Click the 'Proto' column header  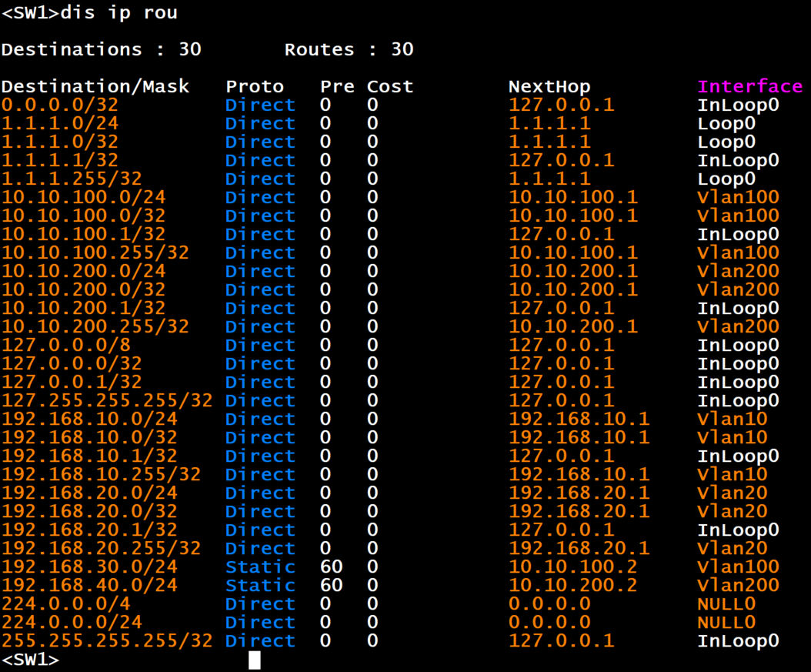coord(255,86)
